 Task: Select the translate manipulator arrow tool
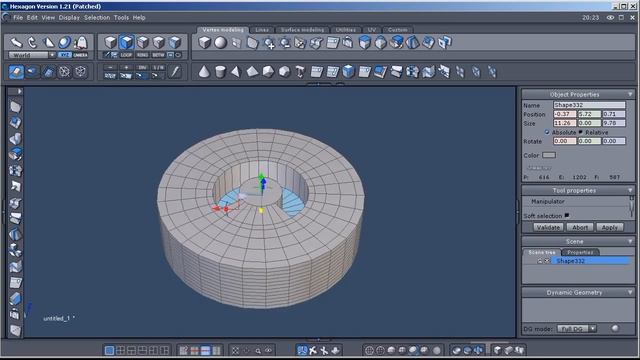coord(16,42)
